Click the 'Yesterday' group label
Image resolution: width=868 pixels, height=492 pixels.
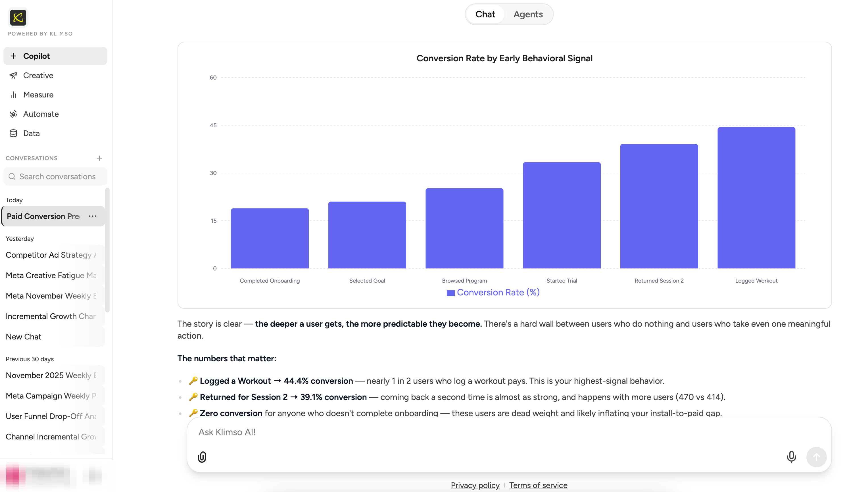[20, 239]
